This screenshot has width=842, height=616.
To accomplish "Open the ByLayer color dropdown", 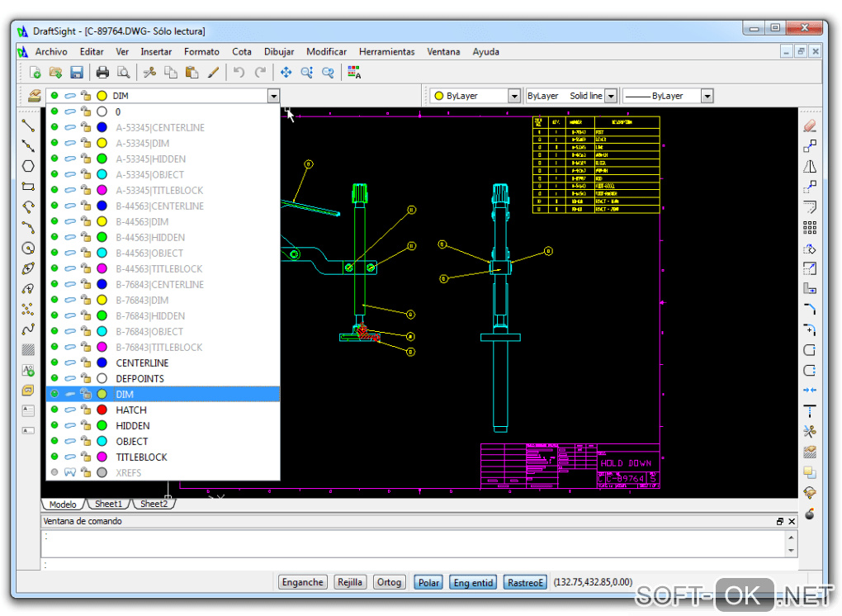I will tap(513, 96).
